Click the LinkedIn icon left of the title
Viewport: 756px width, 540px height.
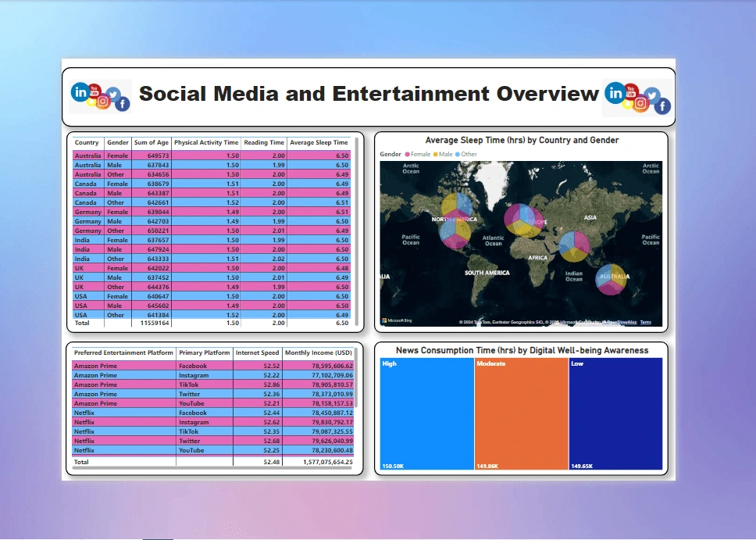[x=80, y=91]
